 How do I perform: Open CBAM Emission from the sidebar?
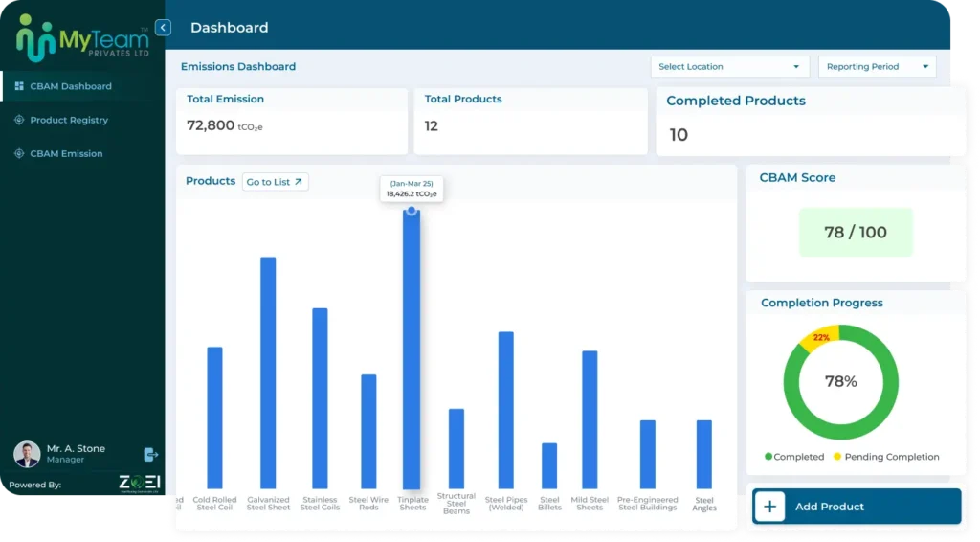[x=66, y=153]
